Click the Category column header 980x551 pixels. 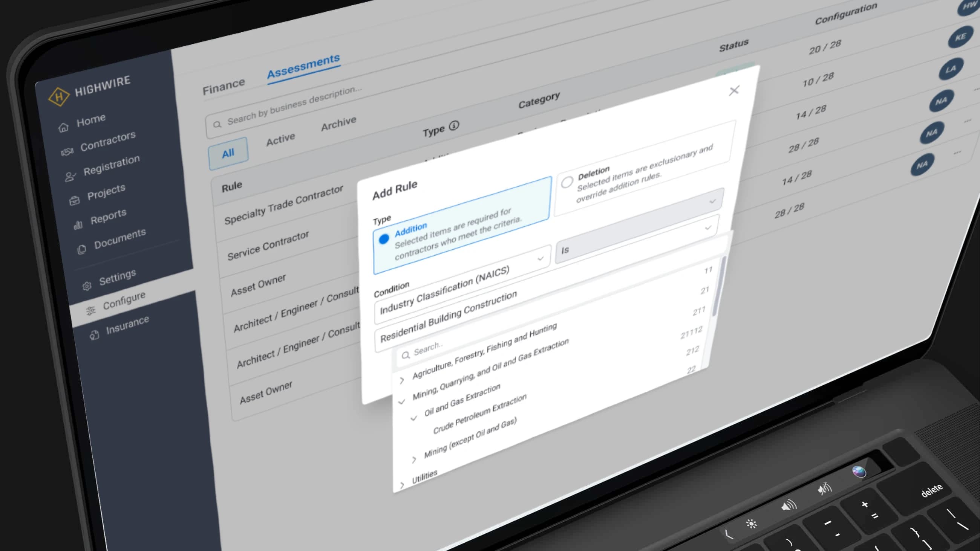click(539, 100)
